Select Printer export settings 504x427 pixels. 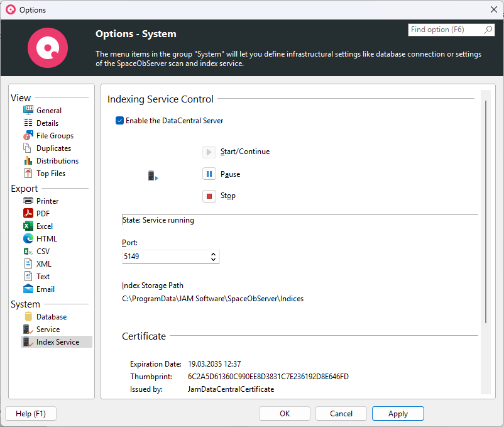point(48,201)
